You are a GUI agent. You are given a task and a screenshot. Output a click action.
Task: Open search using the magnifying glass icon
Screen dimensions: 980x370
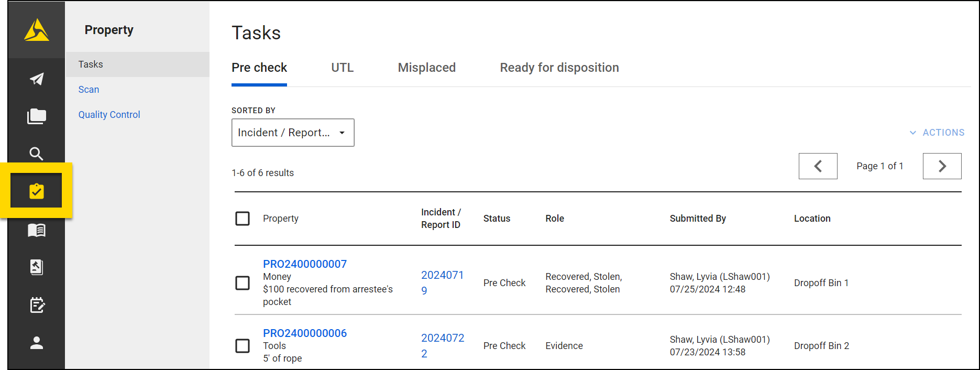(36, 154)
